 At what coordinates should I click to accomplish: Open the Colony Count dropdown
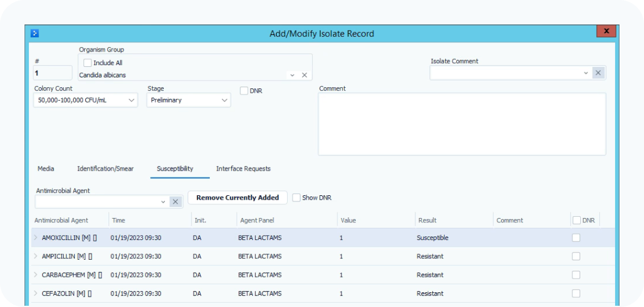[132, 100]
